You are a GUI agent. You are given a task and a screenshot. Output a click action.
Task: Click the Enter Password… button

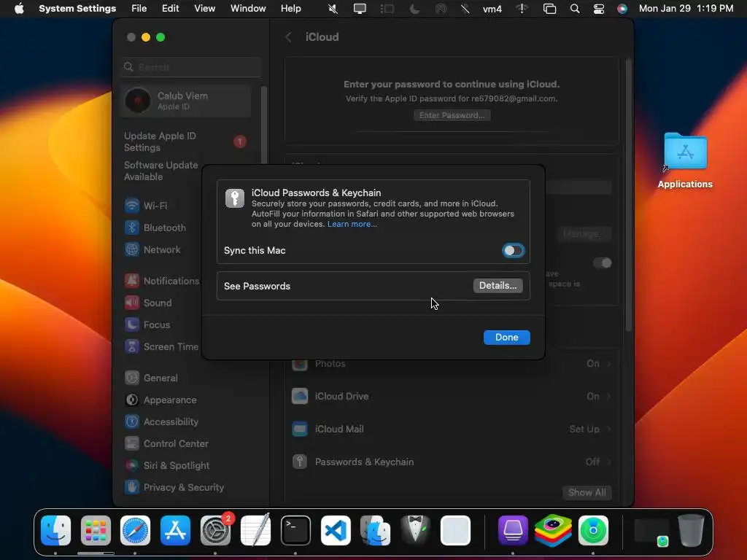tap(452, 115)
